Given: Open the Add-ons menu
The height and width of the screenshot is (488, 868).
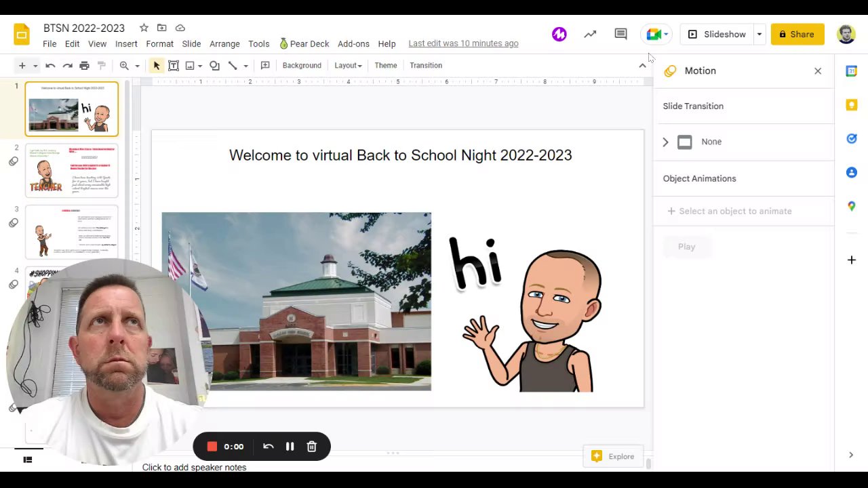Looking at the screenshot, I should (353, 43).
